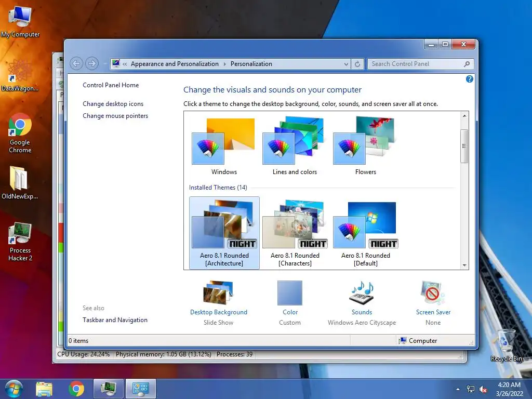Launch the Google Chrome desktop shortcut

pyautogui.click(x=20, y=132)
